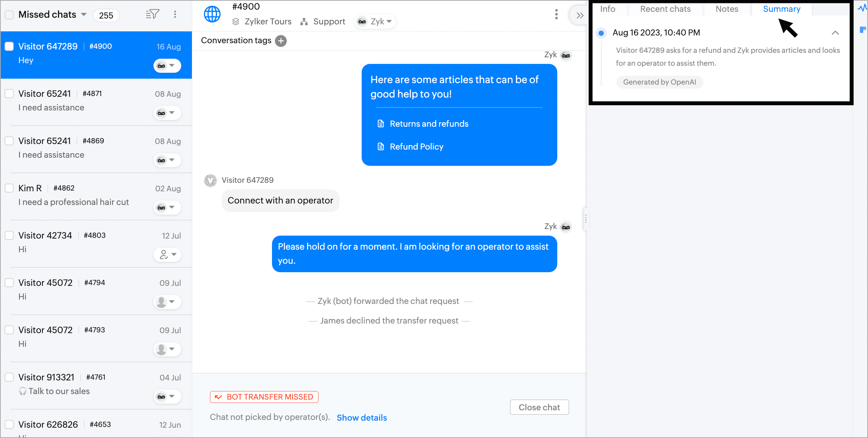This screenshot has width=868, height=438.
Task: Tick checkbox for Visitor 647289 chat
Action: point(9,46)
